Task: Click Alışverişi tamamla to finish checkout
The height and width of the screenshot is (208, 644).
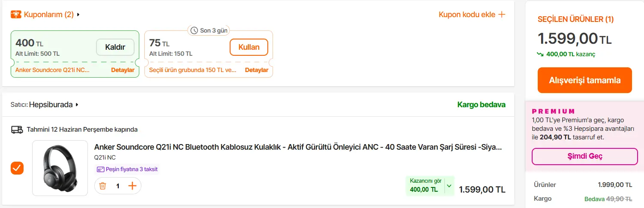Action: pyautogui.click(x=585, y=80)
